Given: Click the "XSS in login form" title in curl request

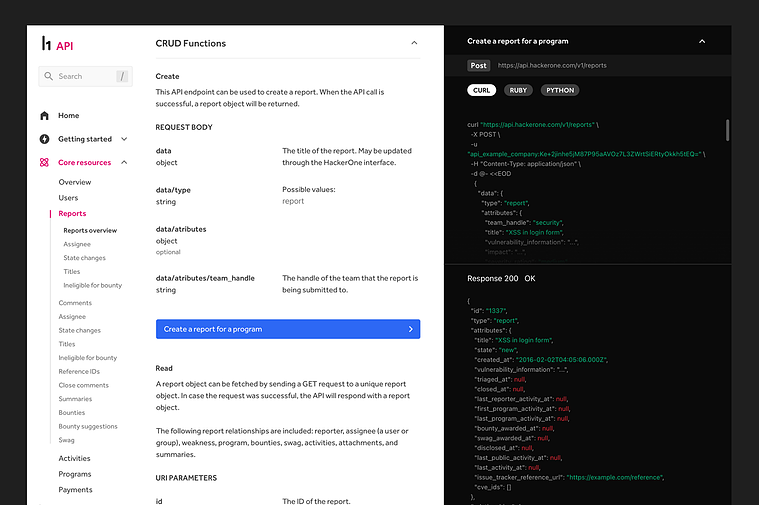Looking at the screenshot, I should coord(534,232).
